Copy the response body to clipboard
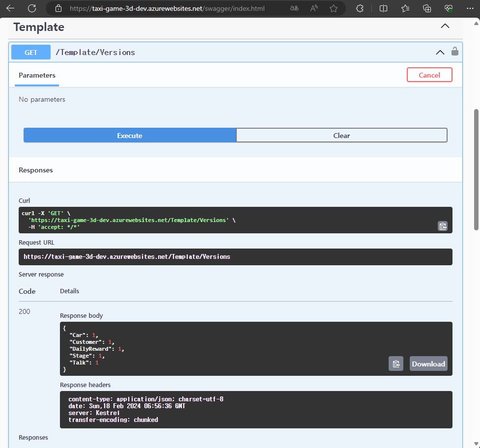The height and width of the screenshot is (448, 480). click(396, 364)
